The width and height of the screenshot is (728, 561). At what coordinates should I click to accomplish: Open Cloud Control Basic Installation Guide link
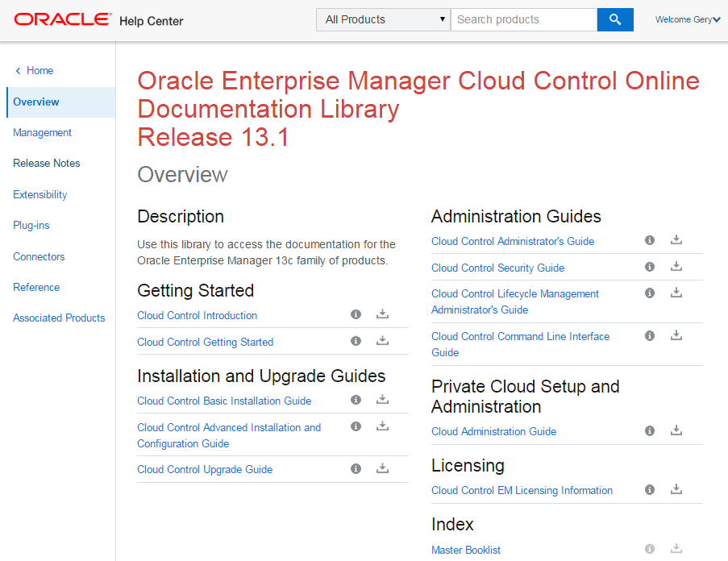(224, 401)
